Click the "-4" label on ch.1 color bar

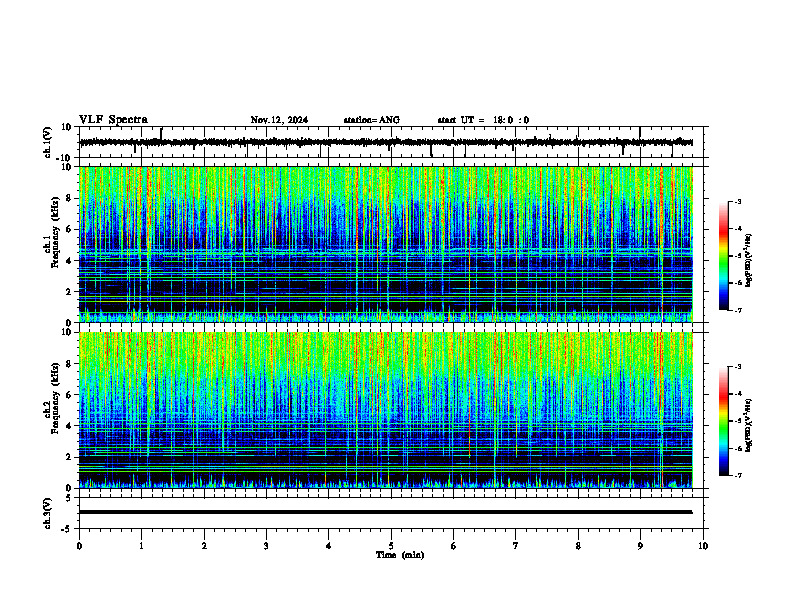click(737, 229)
